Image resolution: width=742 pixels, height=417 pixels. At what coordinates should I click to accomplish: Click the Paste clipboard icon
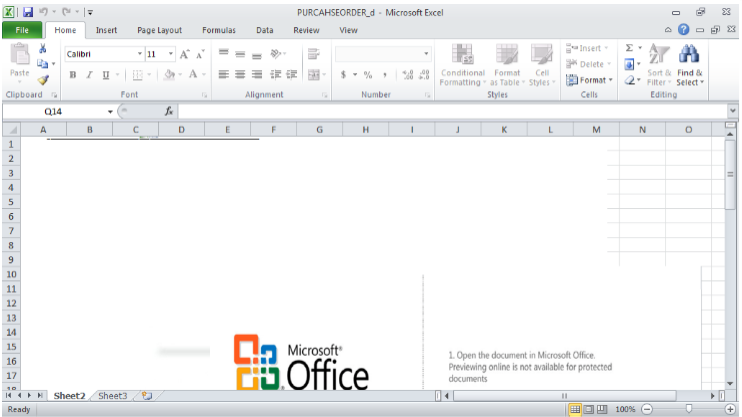pos(19,54)
